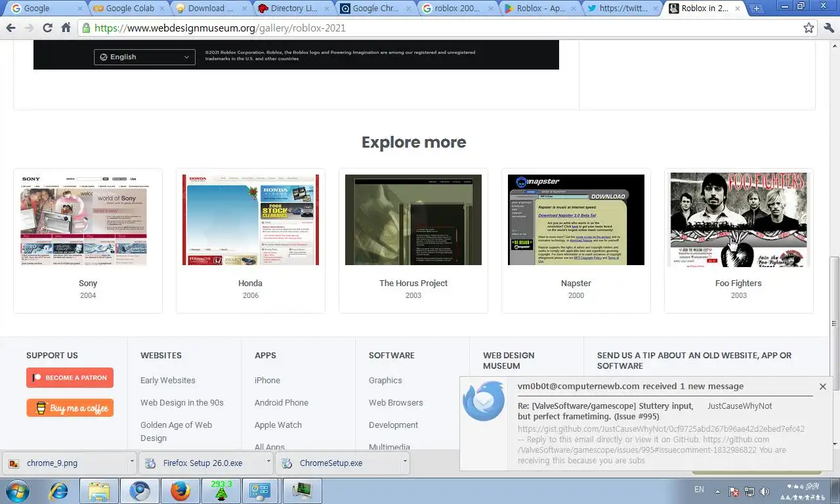
Task: Click the Napster title text link
Action: 576,283
